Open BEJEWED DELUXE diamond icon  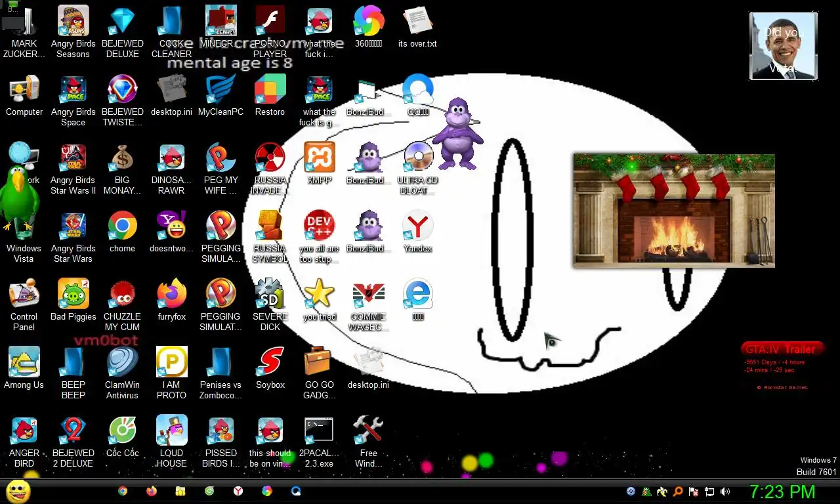[122, 31]
